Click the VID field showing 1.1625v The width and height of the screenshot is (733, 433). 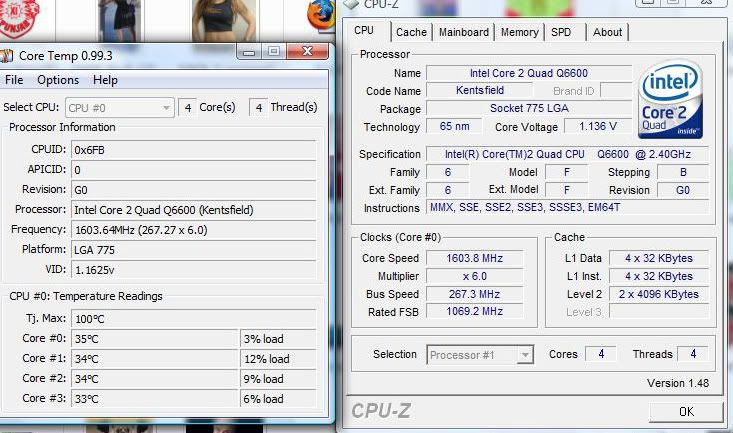(194, 270)
